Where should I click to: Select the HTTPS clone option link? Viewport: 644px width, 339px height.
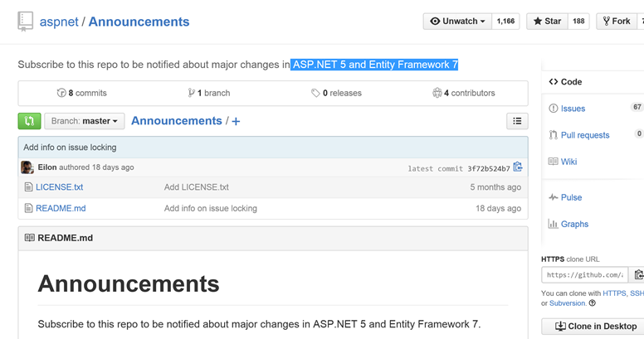click(614, 293)
